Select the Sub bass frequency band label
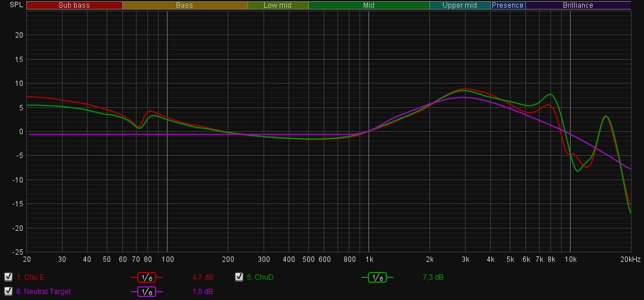 (73, 5)
